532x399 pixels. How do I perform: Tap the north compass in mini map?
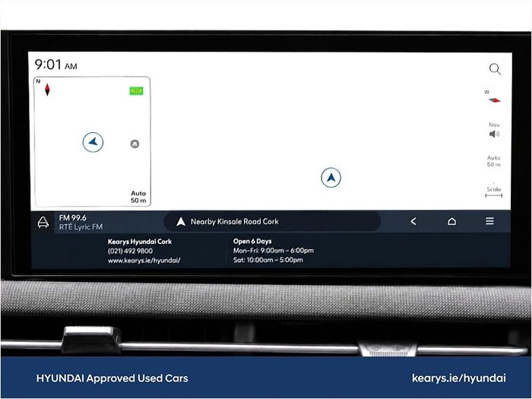(x=47, y=90)
